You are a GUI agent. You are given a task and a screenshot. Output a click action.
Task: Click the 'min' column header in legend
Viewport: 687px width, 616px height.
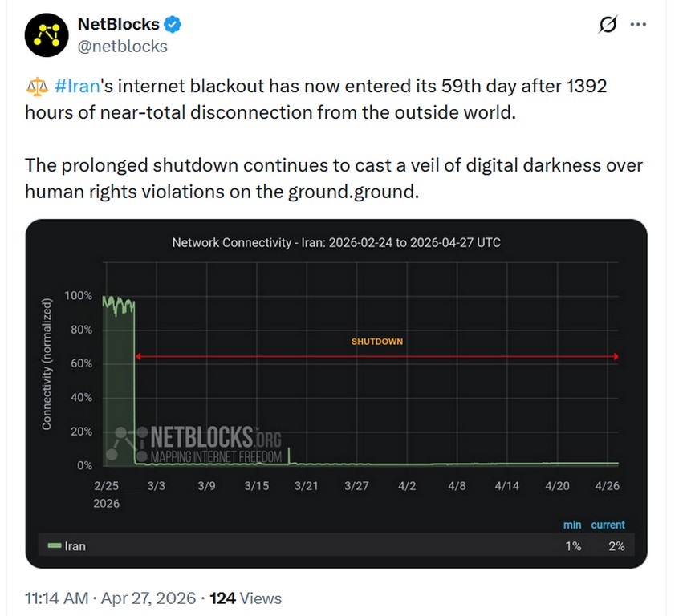point(572,525)
